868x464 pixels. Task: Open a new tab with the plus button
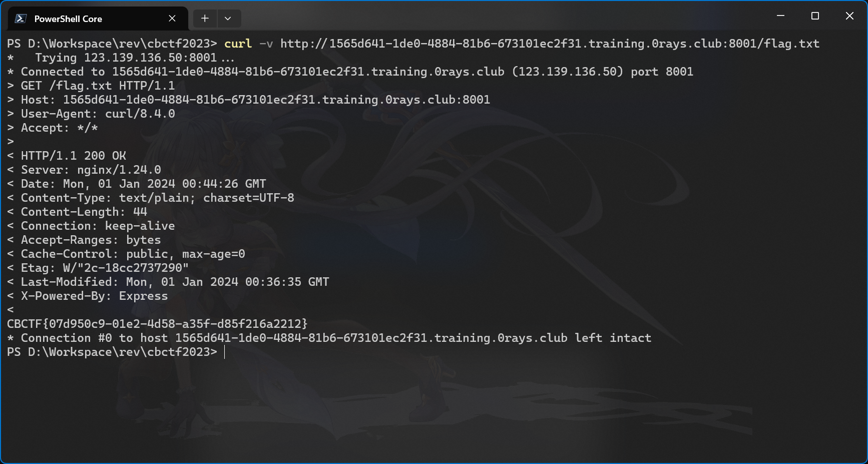coord(205,19)
